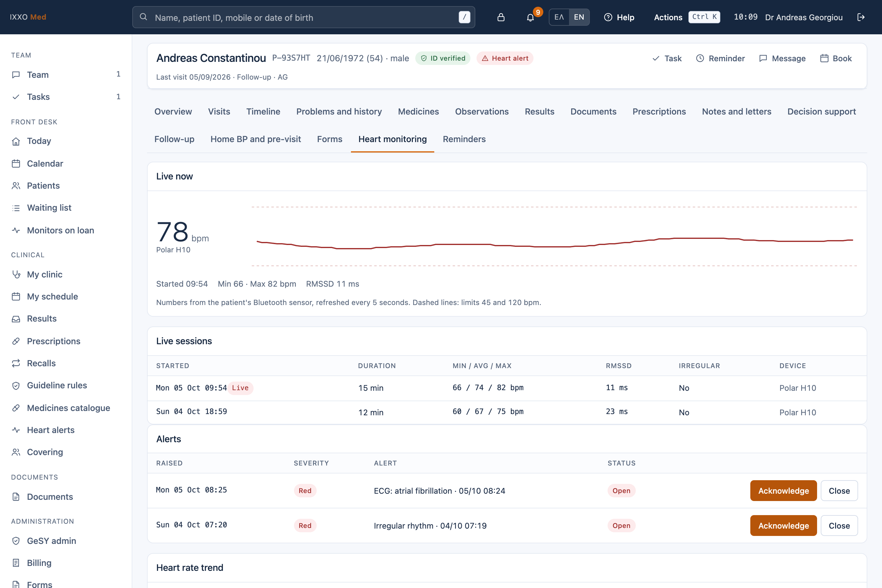Viewport: 882px width, 588px height.
Task: Close the atrial fibrillation ECG alert
Action: [x=839, y=491]
